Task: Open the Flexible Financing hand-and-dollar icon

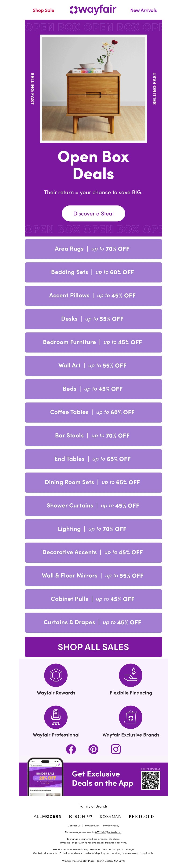Action: (x=131, y=675)
